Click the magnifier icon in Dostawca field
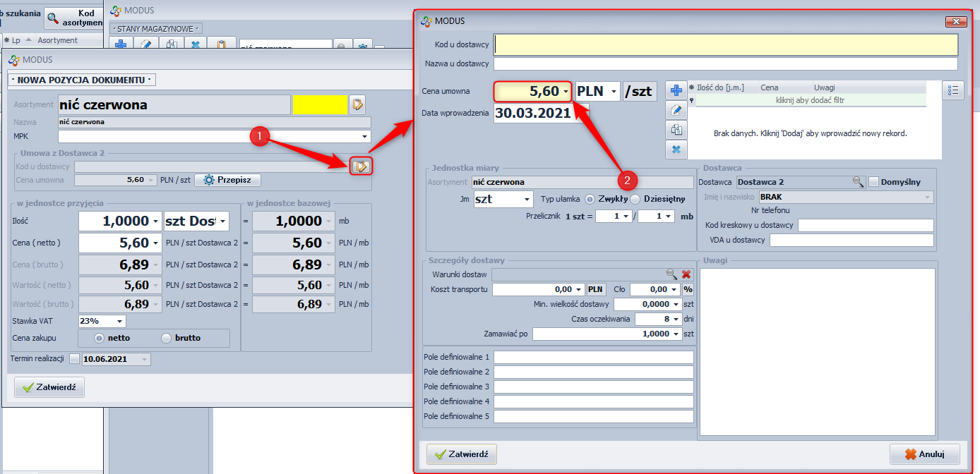Viewport: 980px width, 474px height. pos(858,182)
